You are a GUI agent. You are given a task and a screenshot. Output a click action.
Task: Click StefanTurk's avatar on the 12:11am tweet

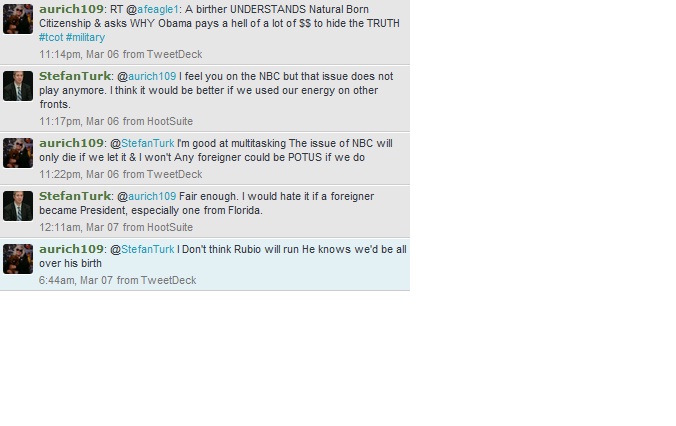pos(18,206)
